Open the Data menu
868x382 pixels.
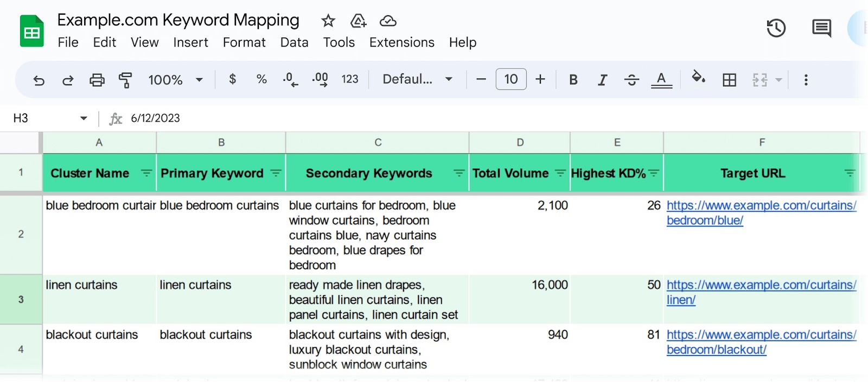(x=294, y=42)
